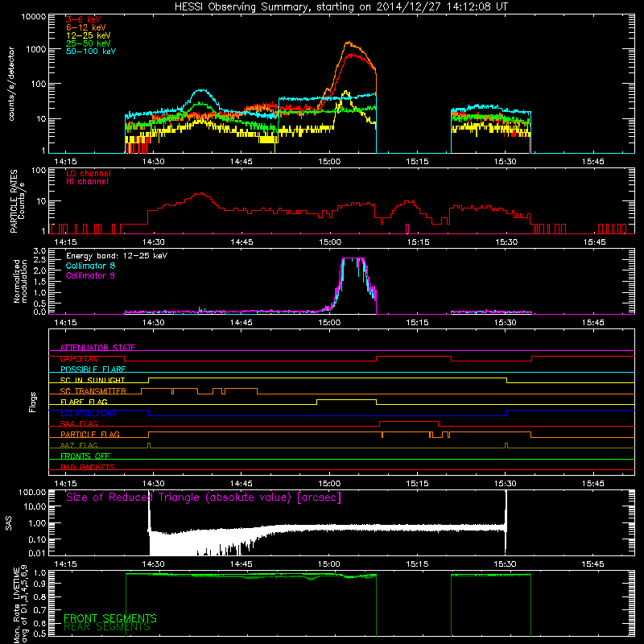Select the 12-25 keV legend label in top plot
This screenshot has height=644, width=644.
coord(89,35)
